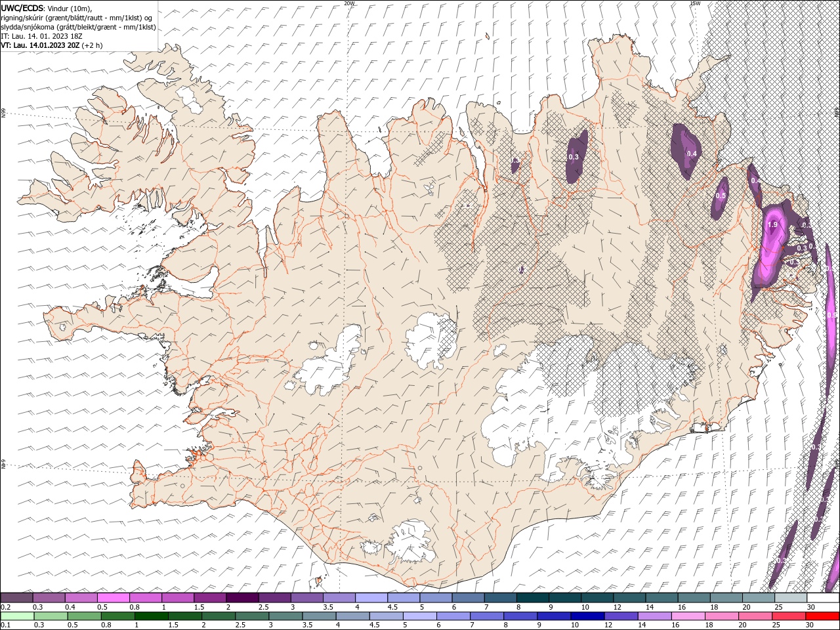The width and height of the screenshot is (840, 630).
Task: Pick the snow scale swatch for 5–6 mm
Action: (436, 598)
